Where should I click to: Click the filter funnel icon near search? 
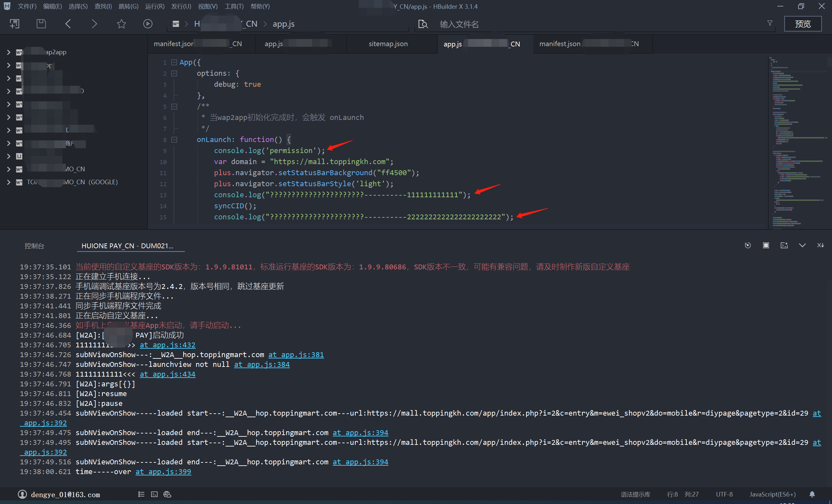tap(770, 23)
